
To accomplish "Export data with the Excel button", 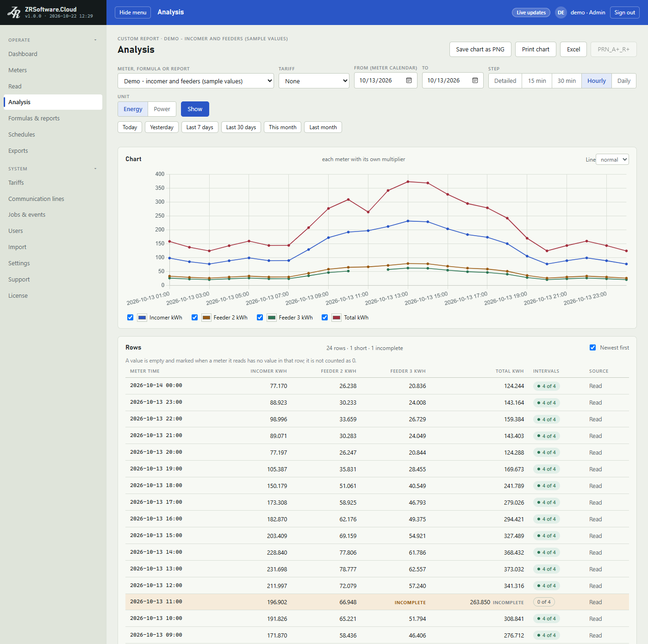I will (x=573, y=50).
